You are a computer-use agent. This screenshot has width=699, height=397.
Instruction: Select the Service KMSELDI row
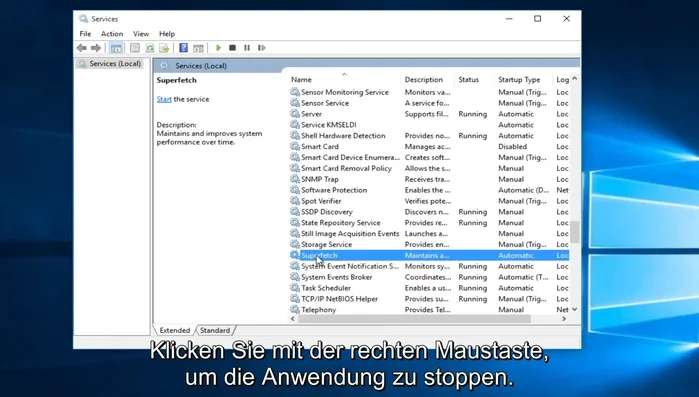(428, 125)
